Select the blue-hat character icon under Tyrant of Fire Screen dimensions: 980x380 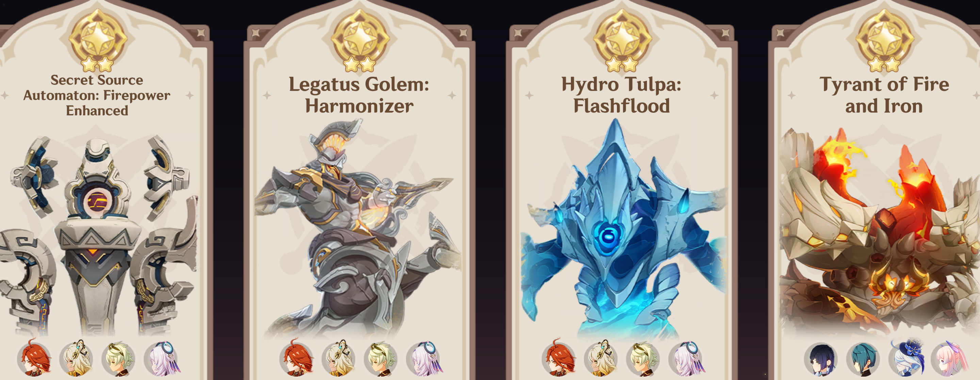click(x=906, y=358)
